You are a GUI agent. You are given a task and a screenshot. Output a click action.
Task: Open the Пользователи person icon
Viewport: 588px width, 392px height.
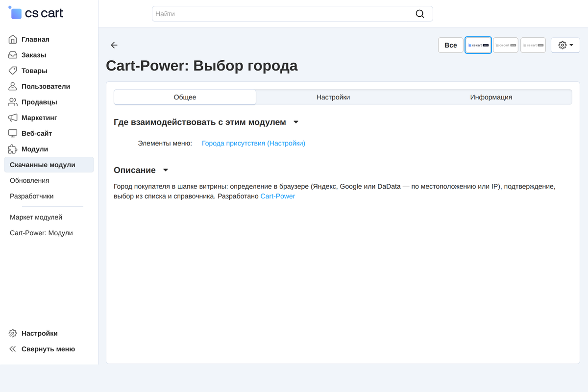(13, 86)
